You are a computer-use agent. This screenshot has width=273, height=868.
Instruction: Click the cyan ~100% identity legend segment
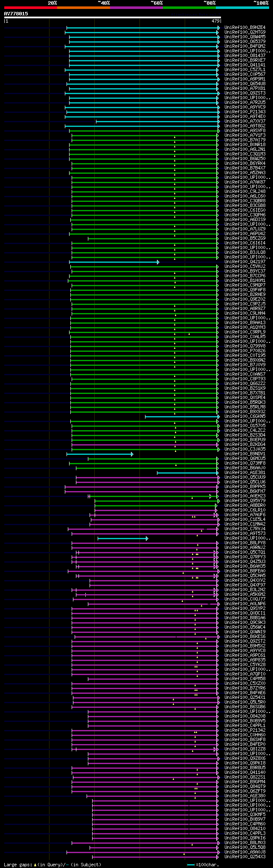pyautogui.click(x=242, y=8)
